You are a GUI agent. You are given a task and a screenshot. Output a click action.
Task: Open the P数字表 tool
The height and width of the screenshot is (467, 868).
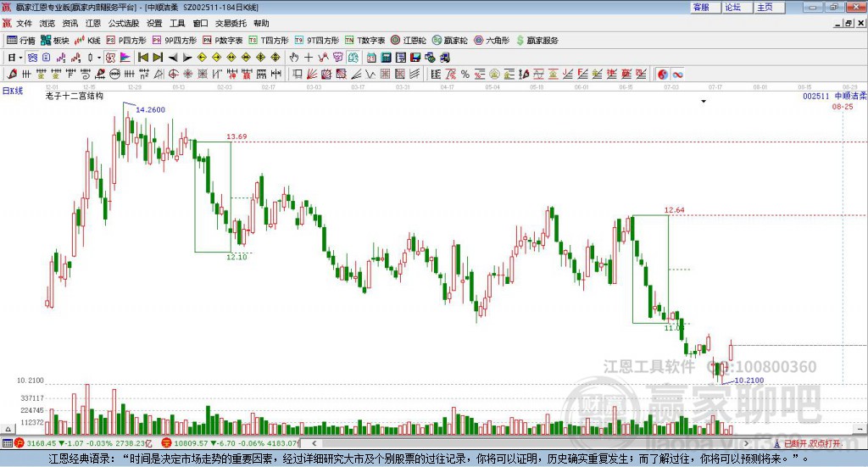click(223, 41)
